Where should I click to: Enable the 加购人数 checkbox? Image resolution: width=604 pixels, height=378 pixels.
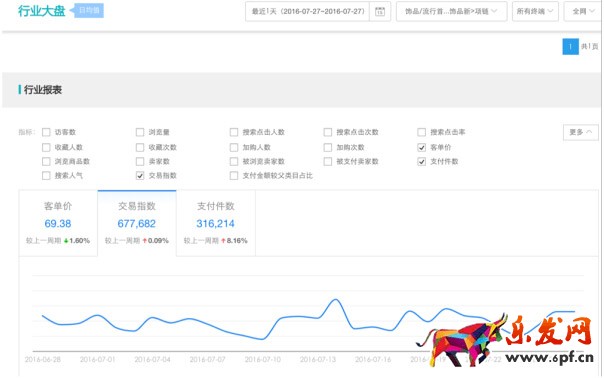click(234, 147)
